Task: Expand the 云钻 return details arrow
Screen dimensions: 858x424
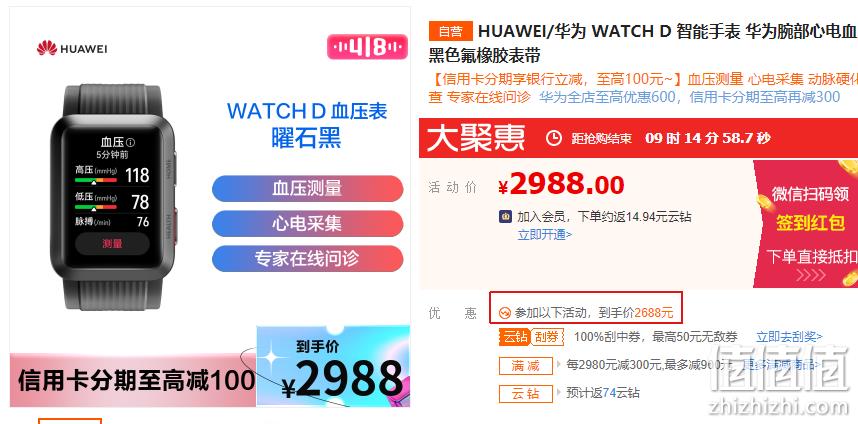Action: (x=559, y=392)
